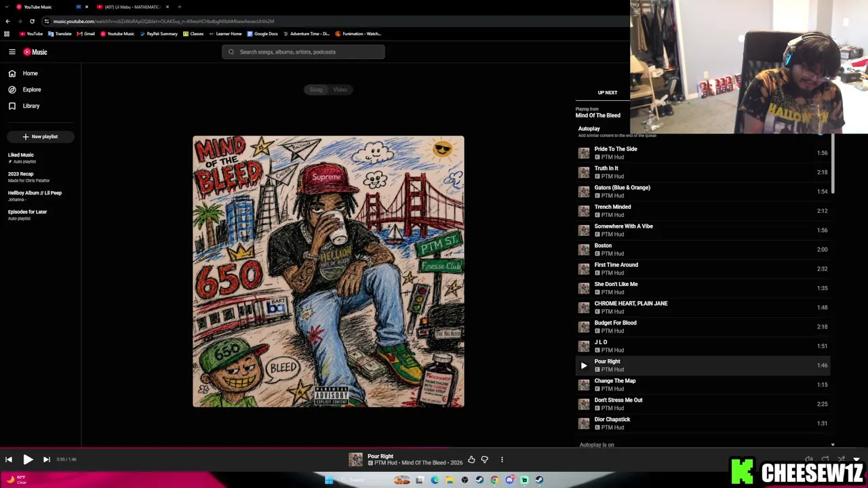Viewport: 868px width, 488px height.
Task: Open Episodes for Later playlist
Action: tap(27, 215)
